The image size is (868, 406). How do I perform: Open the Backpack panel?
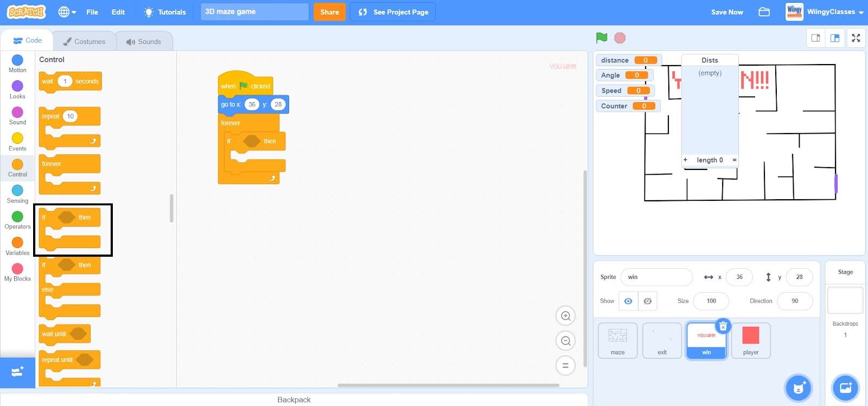294,399
